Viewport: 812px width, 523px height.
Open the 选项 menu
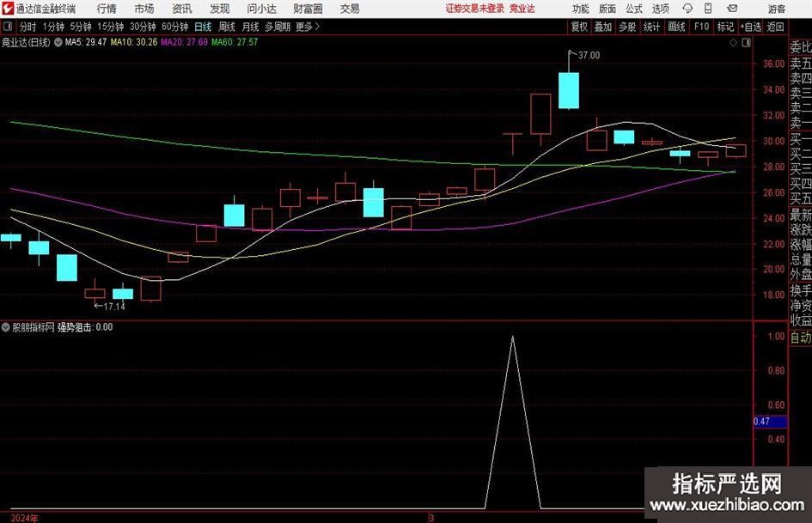660,9
